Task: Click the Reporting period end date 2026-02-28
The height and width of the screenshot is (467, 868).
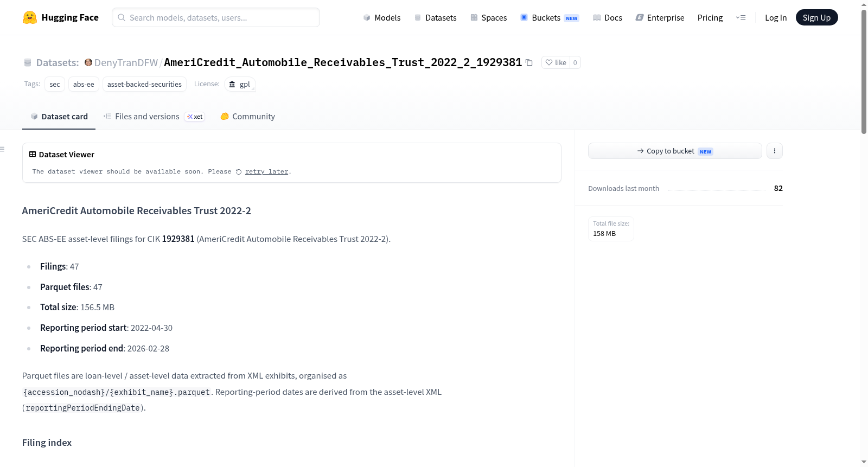Action: coord(148,349)
